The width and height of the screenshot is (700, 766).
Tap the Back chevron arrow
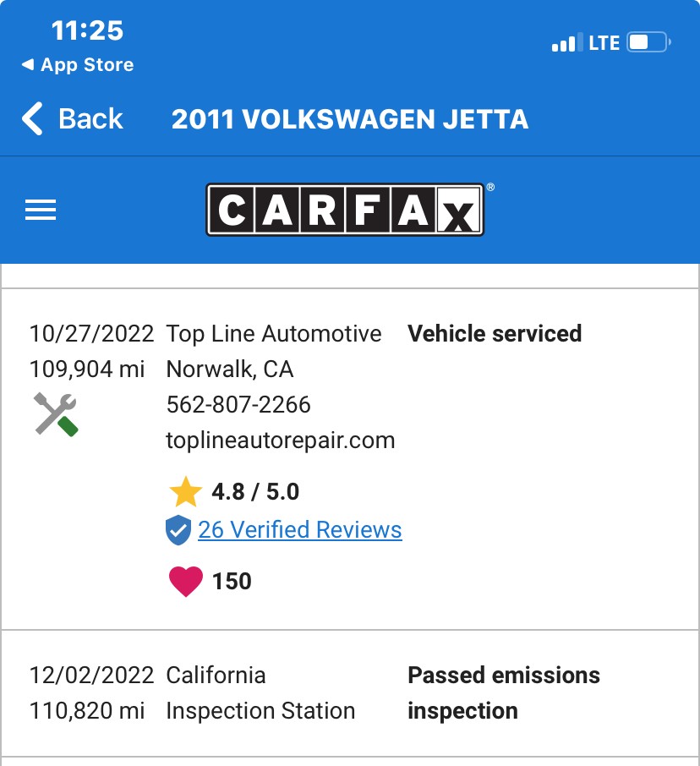(x=32, y=118)
